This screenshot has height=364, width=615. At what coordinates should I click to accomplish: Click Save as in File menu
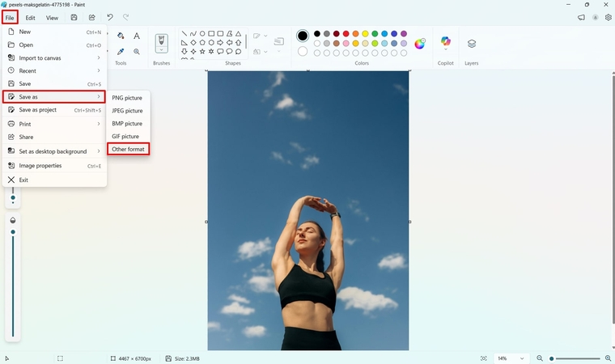pos(54,96)
